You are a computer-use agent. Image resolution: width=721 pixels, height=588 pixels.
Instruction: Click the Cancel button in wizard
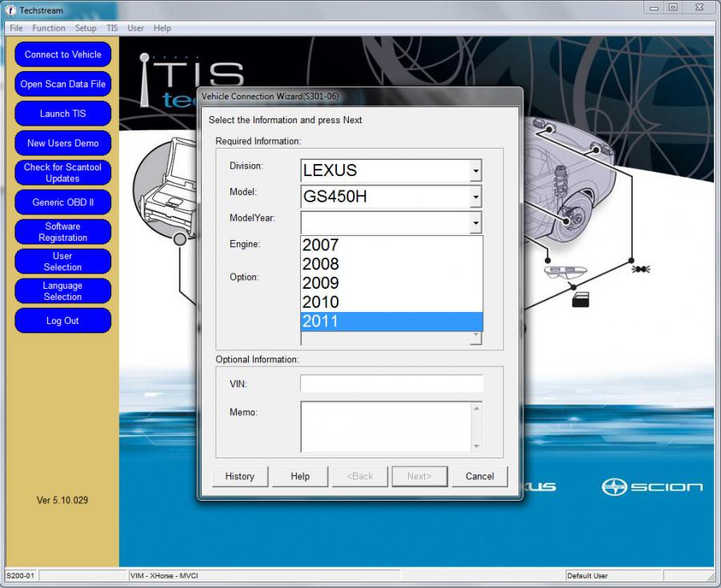tap(479, 476)
